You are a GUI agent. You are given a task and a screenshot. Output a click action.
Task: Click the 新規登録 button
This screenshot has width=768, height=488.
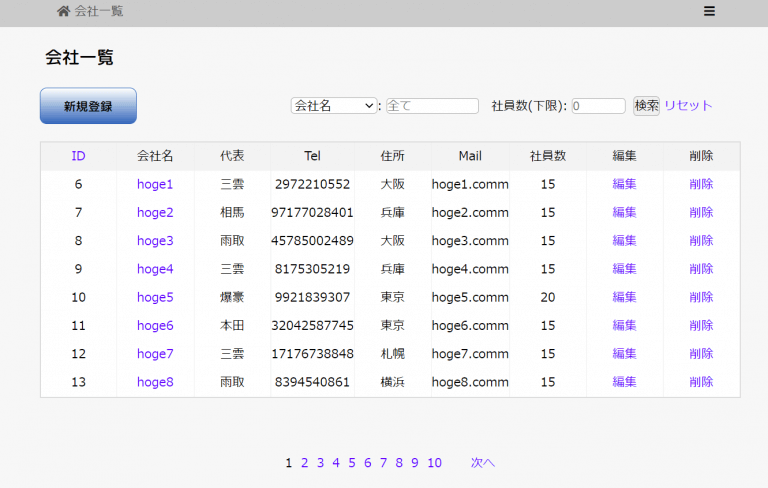click(x=88, y=106)
